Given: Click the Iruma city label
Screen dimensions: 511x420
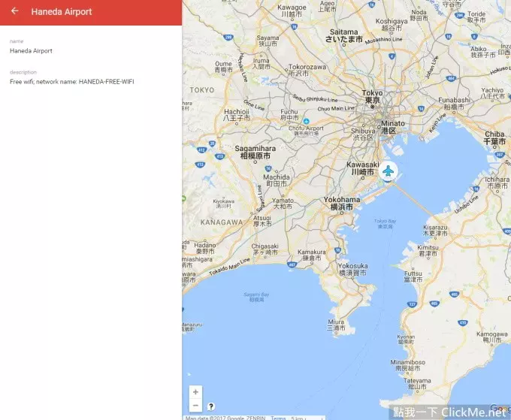Looking at the screenshot, I should 262,63.
